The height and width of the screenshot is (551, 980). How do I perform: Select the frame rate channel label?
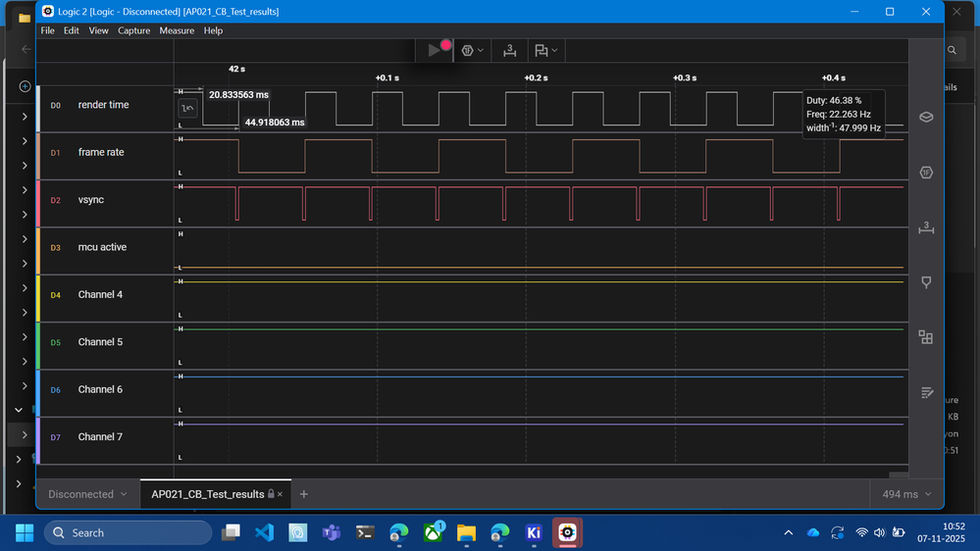(101, 152)
